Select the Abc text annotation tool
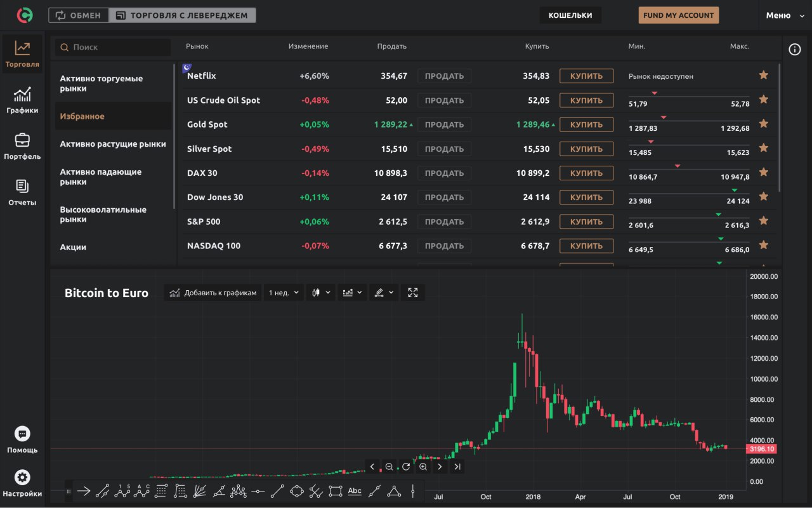Viewport: 812px width, 508px height. pos(355,491)
